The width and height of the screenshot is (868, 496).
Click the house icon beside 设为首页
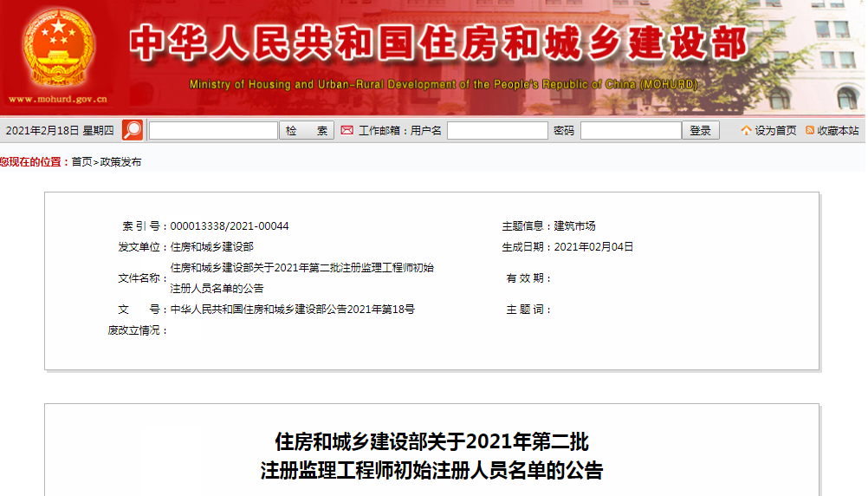pos(746,130)
